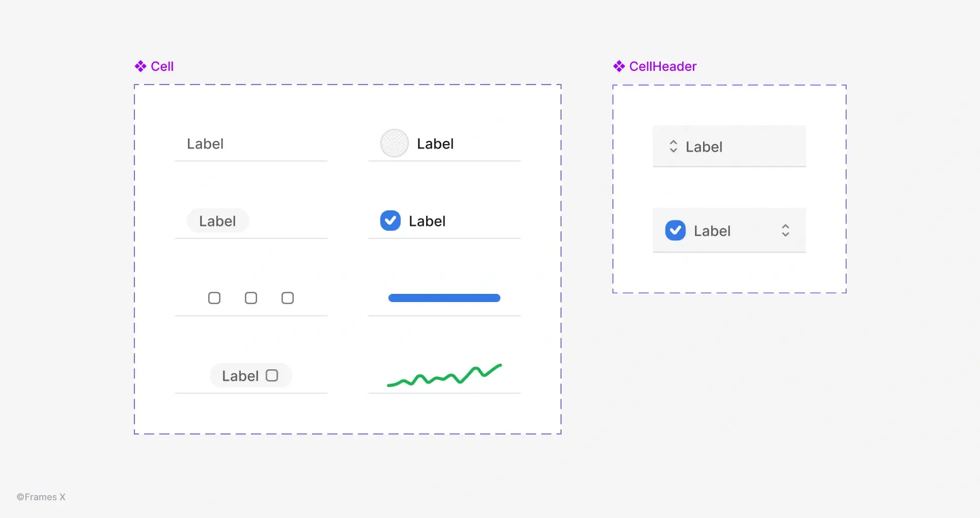980x518 pixels.
Task: Click the component icon beside Cell title
Action: click(x=141, y=66)
